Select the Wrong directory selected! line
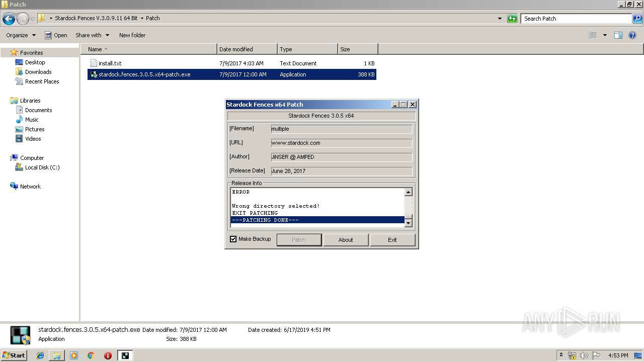The width and height of the screenshot is (644, 362). click(x=276, y=206)
